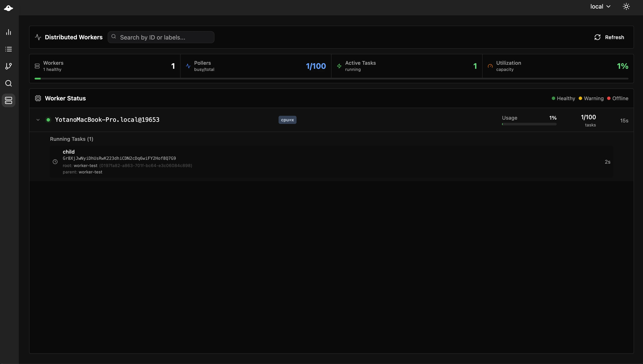Open the local environment dropdown
This screenshot has width=643, height=364.
[x=600, y=6]
